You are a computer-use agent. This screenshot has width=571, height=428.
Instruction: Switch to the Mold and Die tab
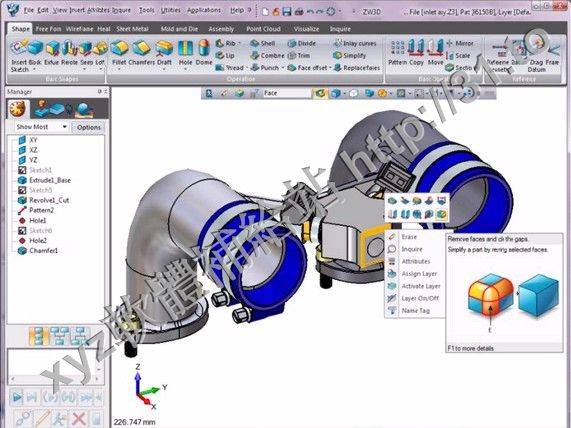179,28
